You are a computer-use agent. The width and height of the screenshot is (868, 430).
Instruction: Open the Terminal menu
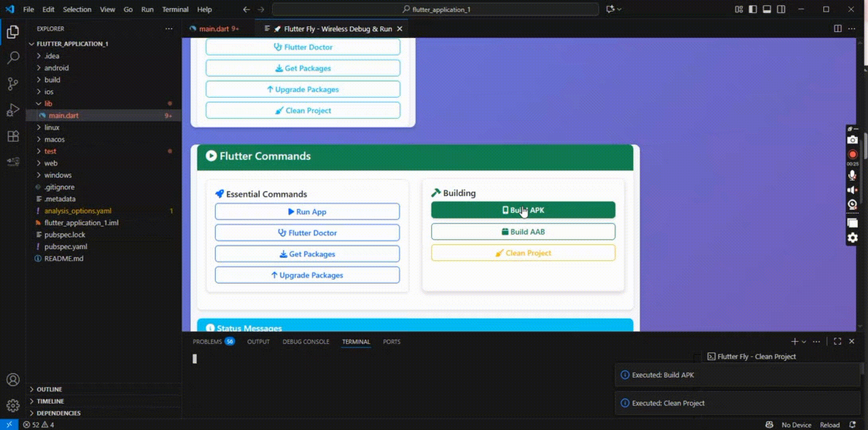175,9
